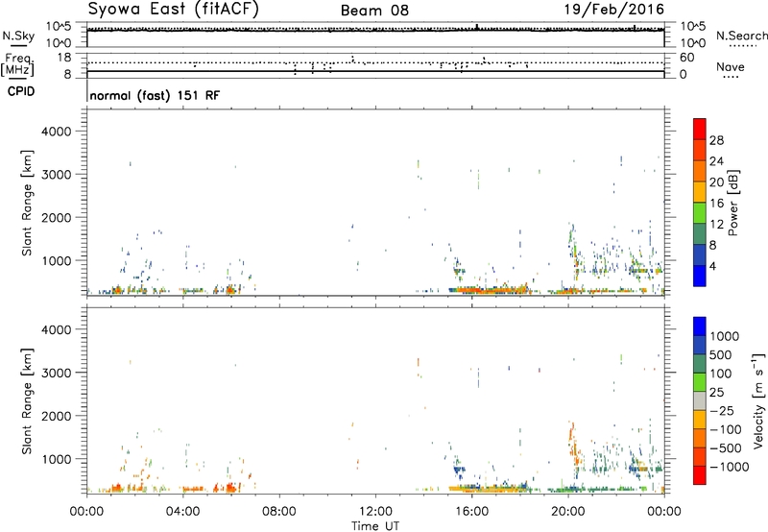Click the 'Power [dB]' colorbar title
Viewport: 768px width, 532px height.
tap(732, 203)
